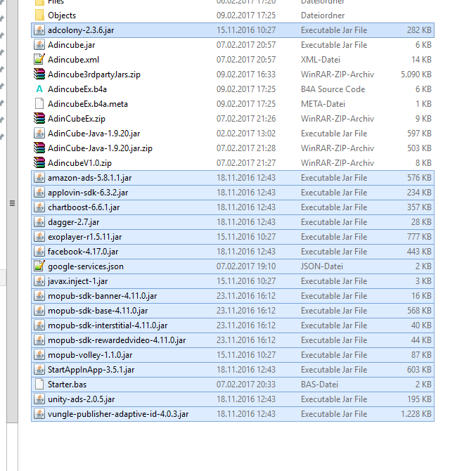
Task: Click the unity-ads-2.0.5.jar entry
Action: coord(81,399)
